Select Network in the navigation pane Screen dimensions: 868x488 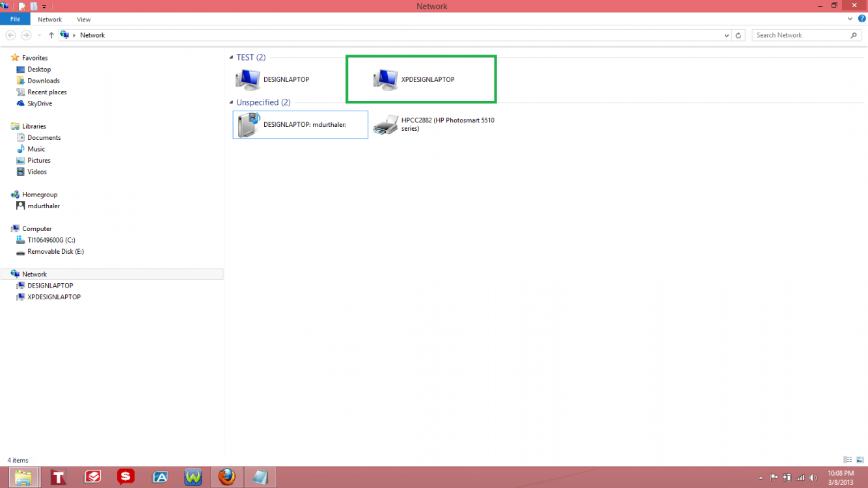coord(34,274)
